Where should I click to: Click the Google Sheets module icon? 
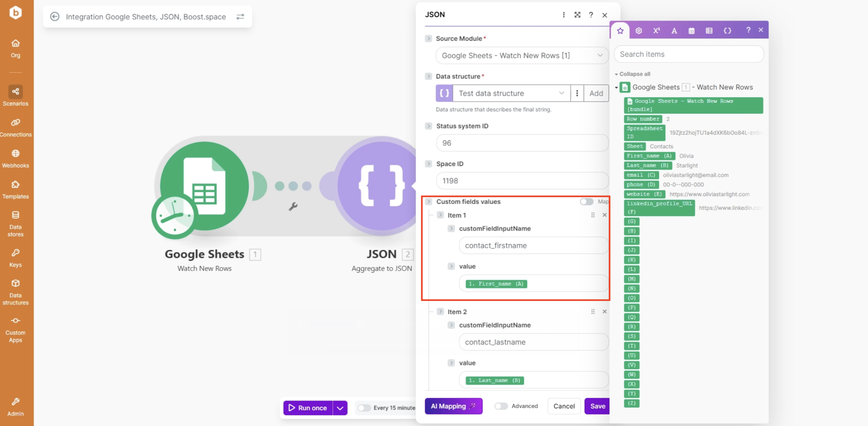[204, 186]
